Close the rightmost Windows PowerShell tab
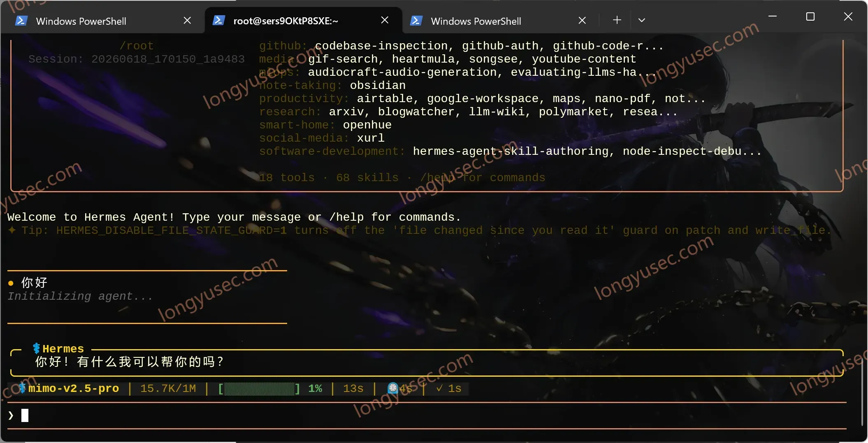 (x=582, y=21)
